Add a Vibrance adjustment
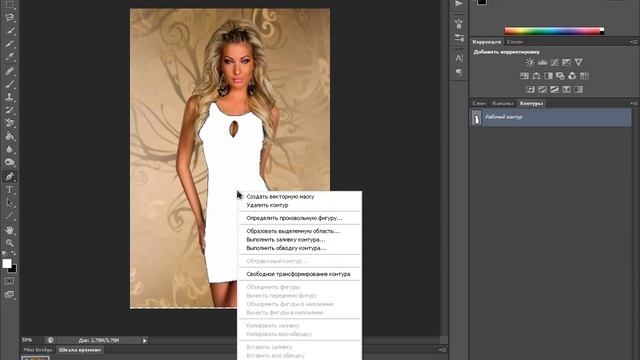Viewport: 640px width, 360px height. pyautogui.click(x=578, y=62)
